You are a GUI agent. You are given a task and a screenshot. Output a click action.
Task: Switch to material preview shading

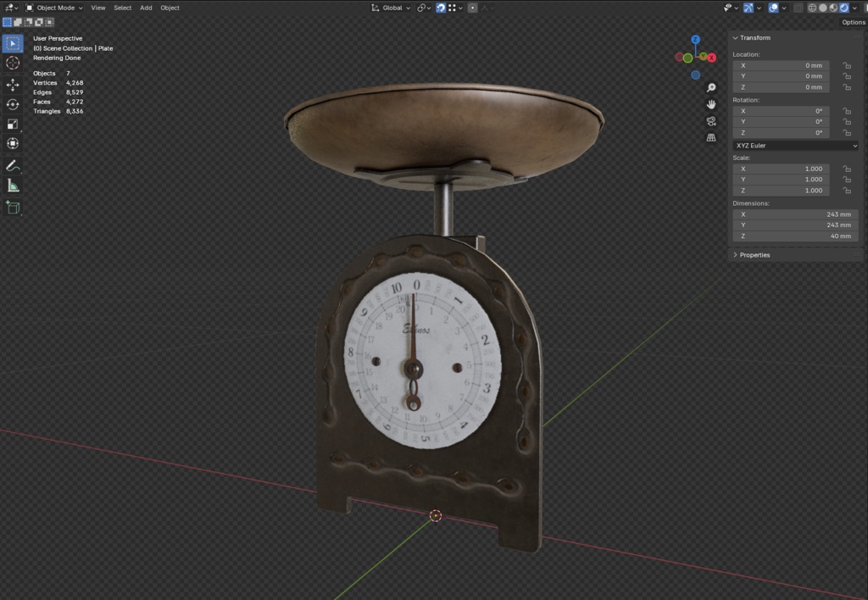coord(834,8)
